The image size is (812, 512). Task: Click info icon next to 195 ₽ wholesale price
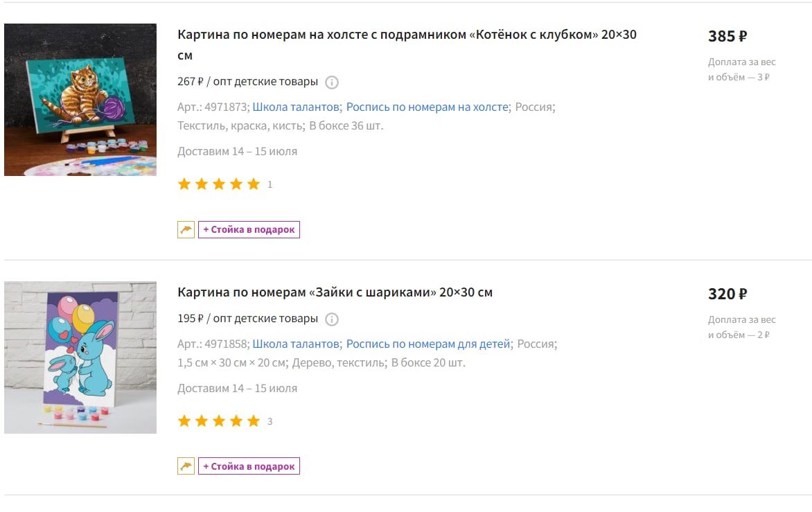pyautogui.click(x=331, y=319)
